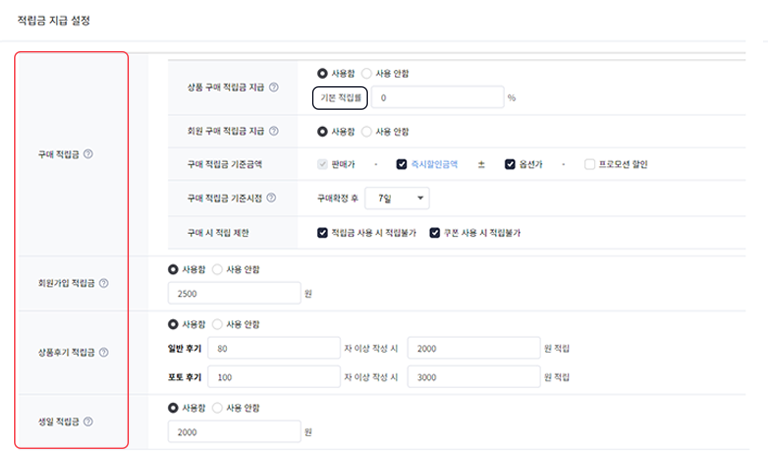Viewport: 768px width, 460px height.
Task: Click the 일반 후기 reward field showing 2000
Action: pos(474,348)
